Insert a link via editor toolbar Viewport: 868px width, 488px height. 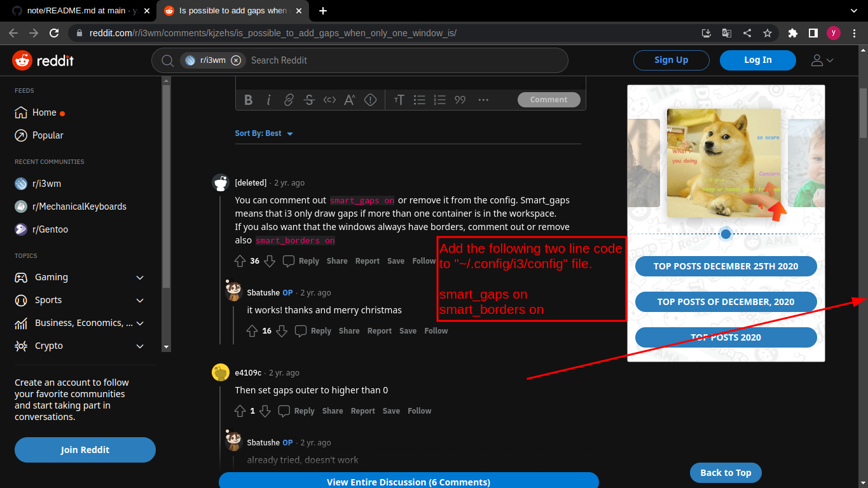coord(289,100)
